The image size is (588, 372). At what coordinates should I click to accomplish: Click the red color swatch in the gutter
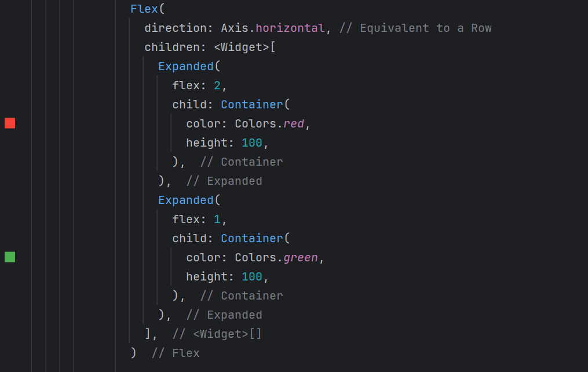pyautogui.click(x=10, y=123)
